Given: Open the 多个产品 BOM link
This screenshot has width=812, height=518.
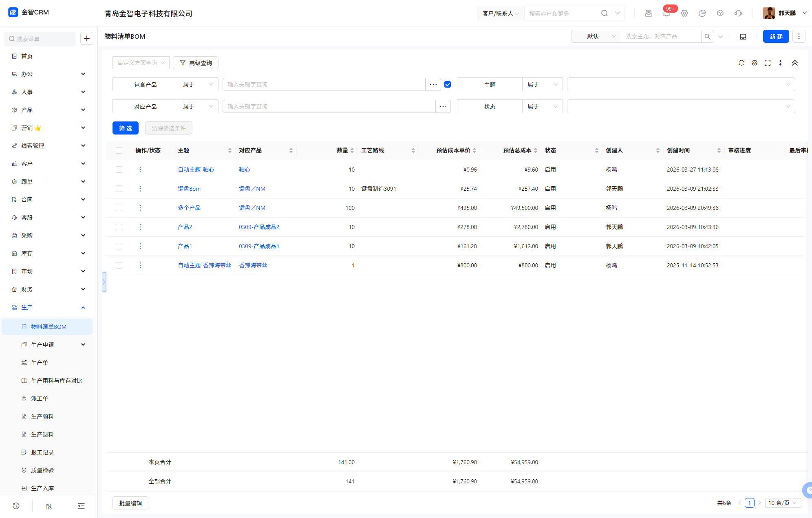Looking at the screenshot, I should (x=189, y=208).
